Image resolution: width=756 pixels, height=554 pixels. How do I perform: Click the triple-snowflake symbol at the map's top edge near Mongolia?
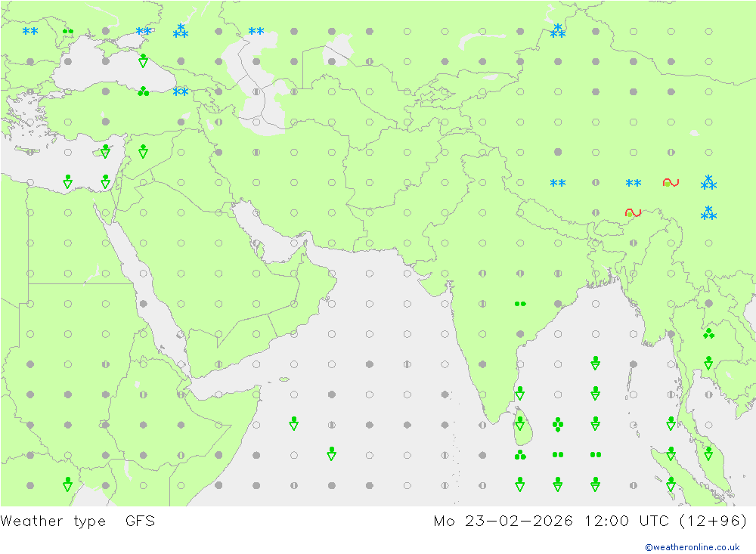[558, 31]
